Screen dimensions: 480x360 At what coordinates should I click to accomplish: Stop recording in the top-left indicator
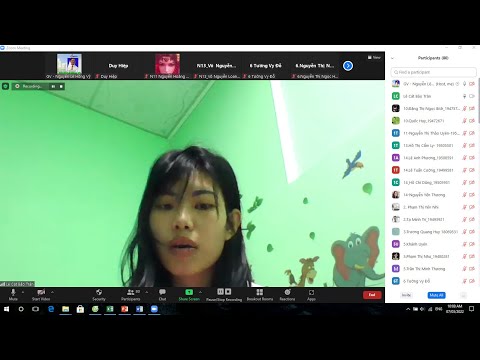(61, 86)
